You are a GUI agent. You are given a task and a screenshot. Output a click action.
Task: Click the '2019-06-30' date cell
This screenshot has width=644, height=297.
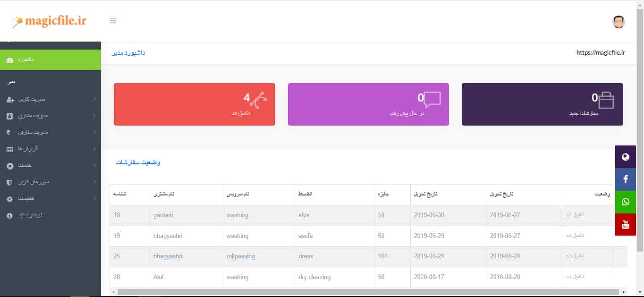pyautogui.click(x=429, y=215)
